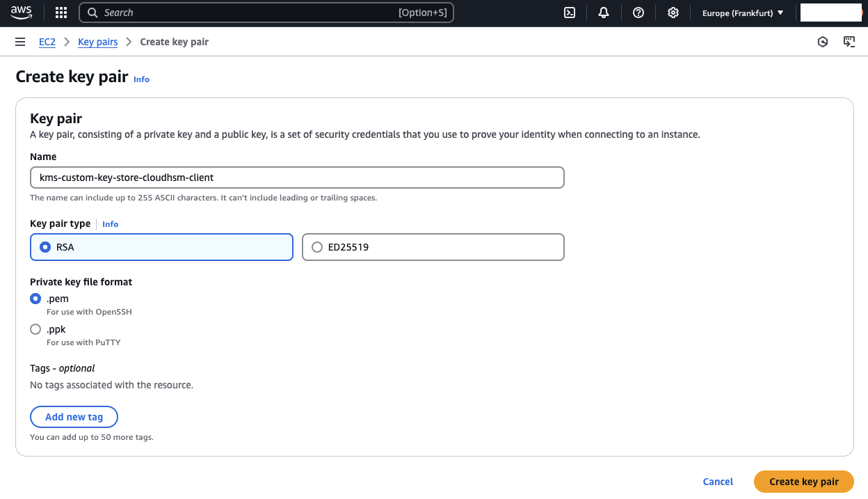Open the account name dropdown
Image resolution: width=868 pixels, height=499 pixels.
point(830,12)
